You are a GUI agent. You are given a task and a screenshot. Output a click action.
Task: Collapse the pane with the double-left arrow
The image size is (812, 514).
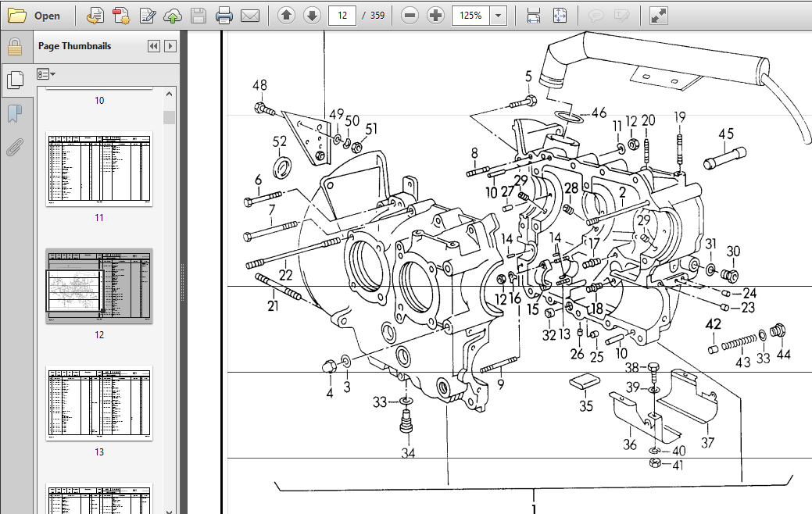click(x=154, y=46)
